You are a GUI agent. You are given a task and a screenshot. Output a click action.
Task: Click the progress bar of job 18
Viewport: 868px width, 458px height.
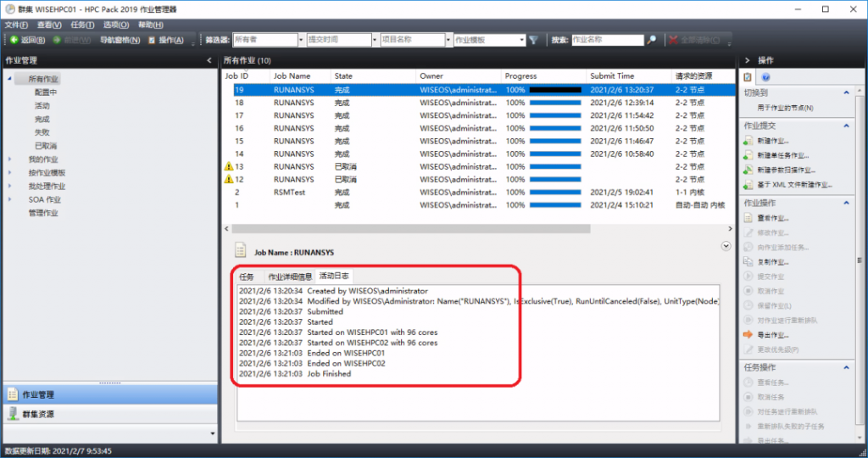555,103
